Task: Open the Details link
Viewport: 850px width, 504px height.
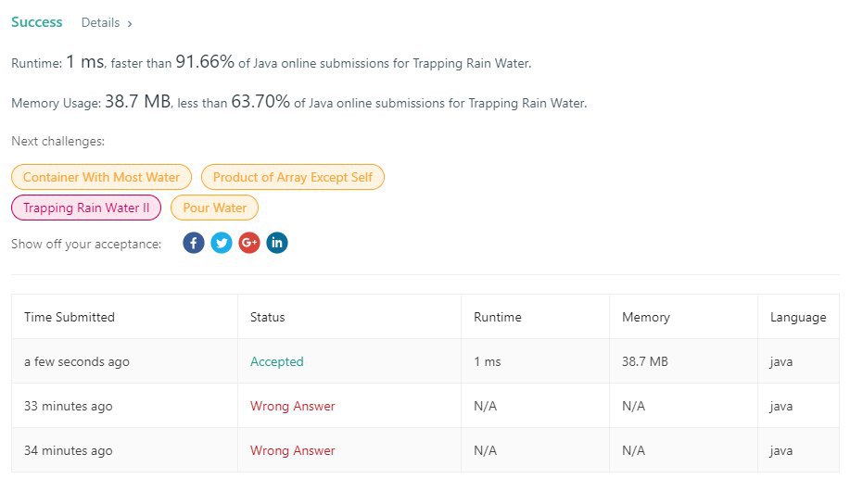Action: pos(100,23)
